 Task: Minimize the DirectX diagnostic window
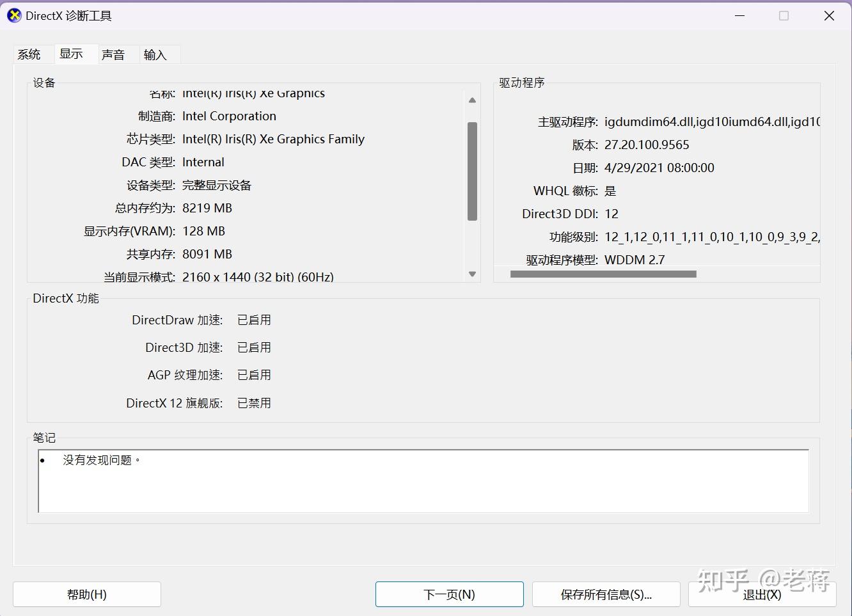[740, 16]
